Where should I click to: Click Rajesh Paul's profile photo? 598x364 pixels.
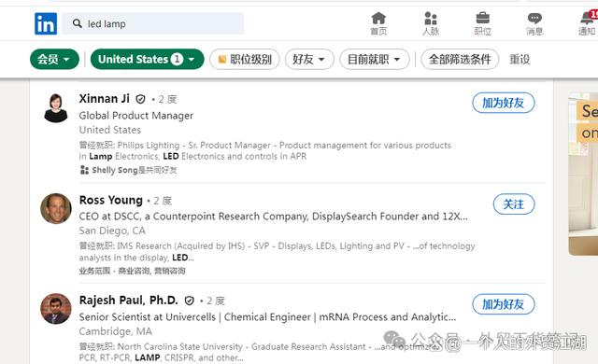pyautogui.click(x=56, y=309)
